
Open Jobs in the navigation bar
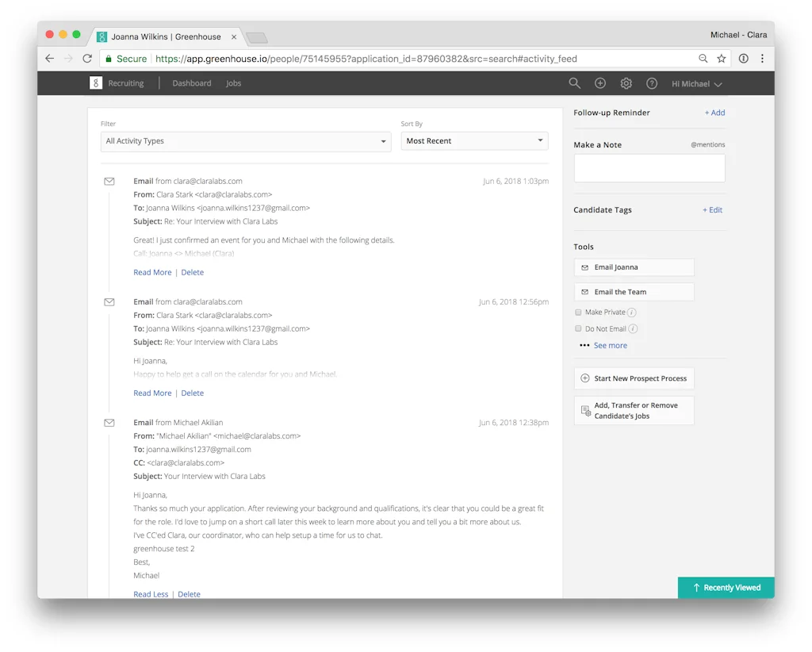pyautogui.click(x=233, y=83)
